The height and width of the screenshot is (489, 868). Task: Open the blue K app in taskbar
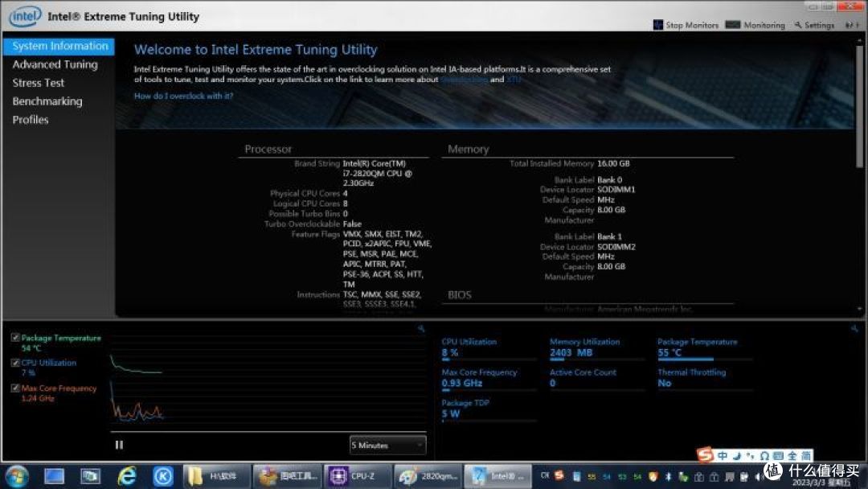[162, 476]
